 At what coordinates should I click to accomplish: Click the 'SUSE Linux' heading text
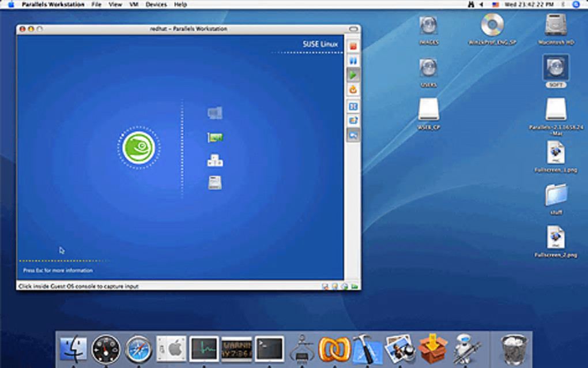pyautogui.click(x=320, y=44)
